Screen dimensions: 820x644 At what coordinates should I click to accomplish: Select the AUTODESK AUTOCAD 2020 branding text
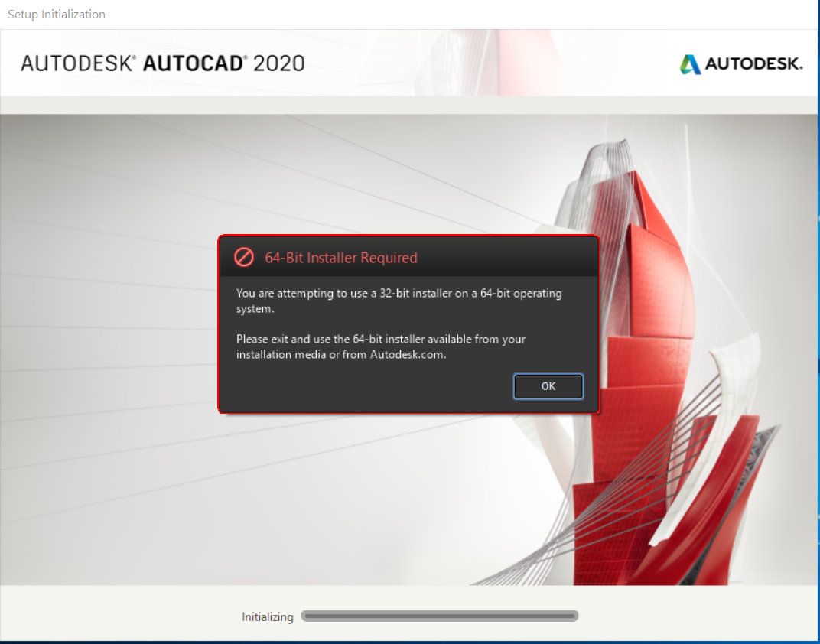(x=160, y=63)
